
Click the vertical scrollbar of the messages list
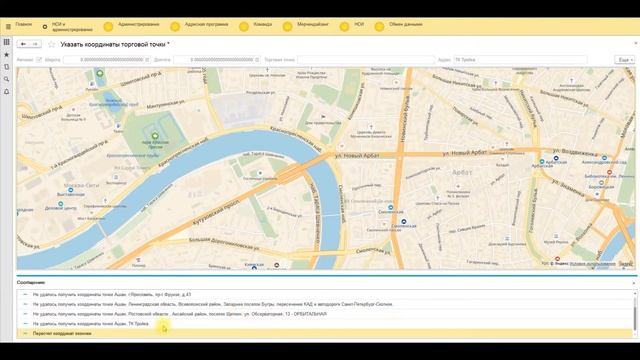click(x=634, y=313)
